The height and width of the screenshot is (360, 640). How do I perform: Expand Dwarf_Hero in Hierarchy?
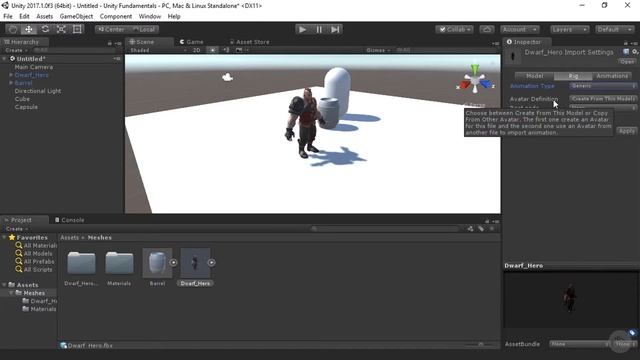point(11,75)
